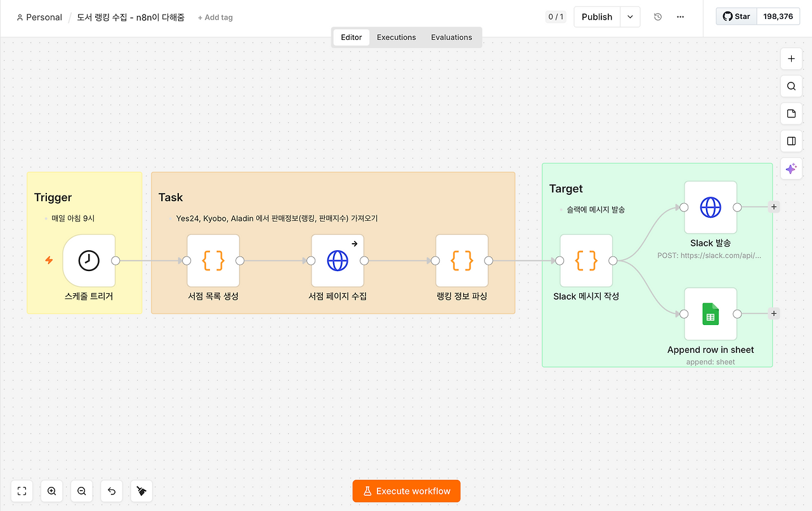Click the '랭킹 정보 파싱' node label
Screen dimensions: 812x511
pyautogui.click(x=462, y=296)
